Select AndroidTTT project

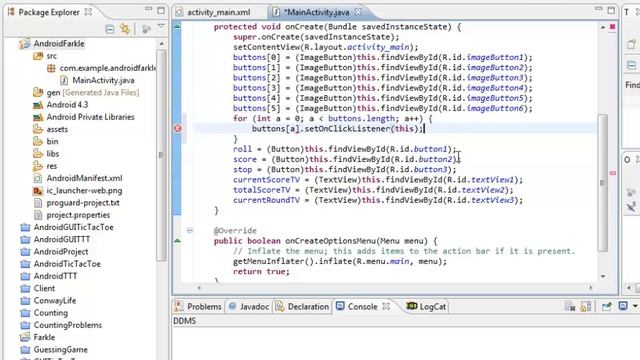point(55,276)
